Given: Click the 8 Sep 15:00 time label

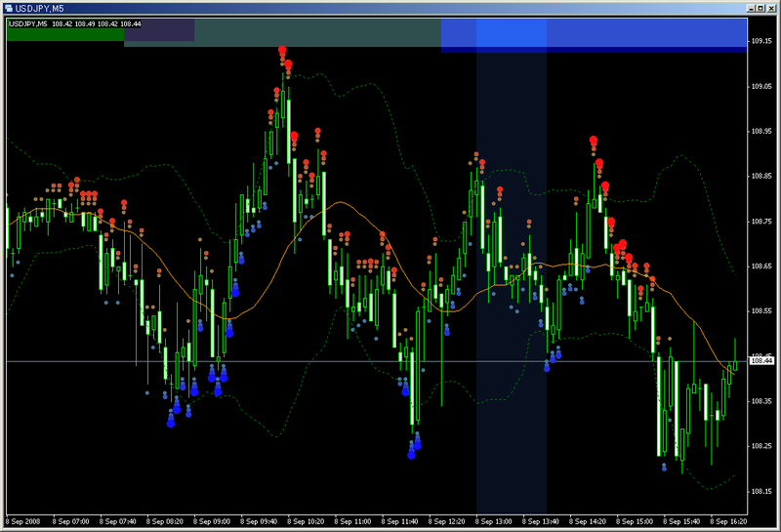Looking at the screenshot, I should tap(634, 521).
